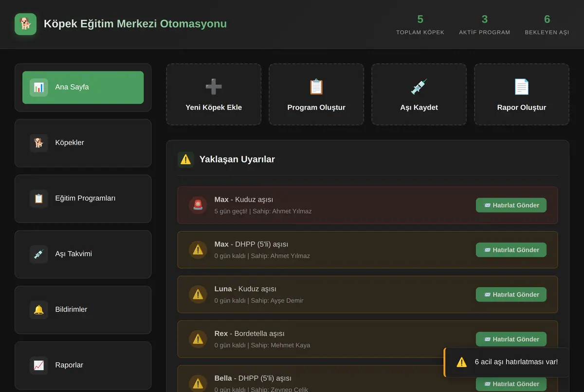Click the warning icon in the toast notification
The image size is (584, 392).
[462, 362]
